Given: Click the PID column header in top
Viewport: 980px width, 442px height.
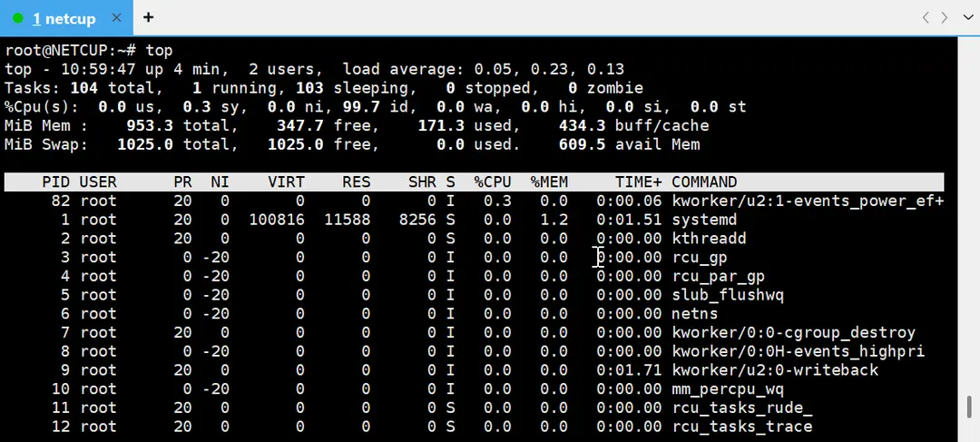Looking at the screenshot, I should click(x=56, y=182).
